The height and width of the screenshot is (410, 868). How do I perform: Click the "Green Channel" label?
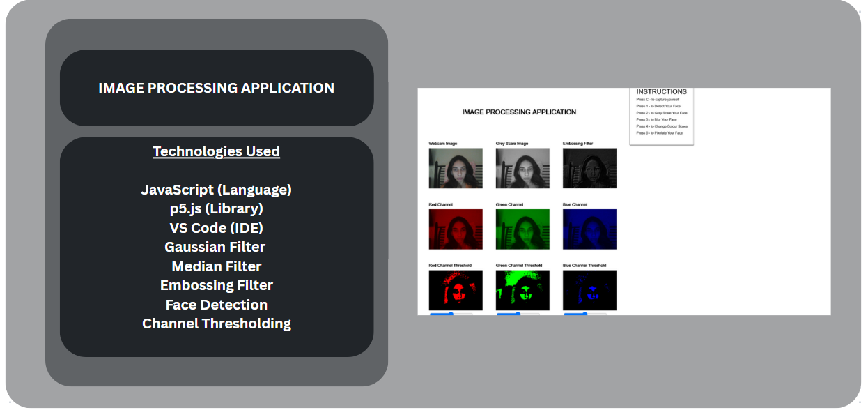tap(510, 205)
